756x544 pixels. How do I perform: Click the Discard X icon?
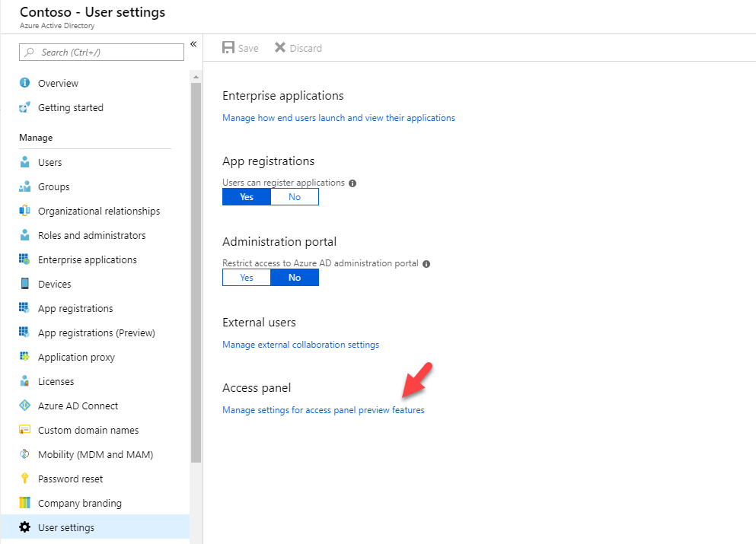280,48
